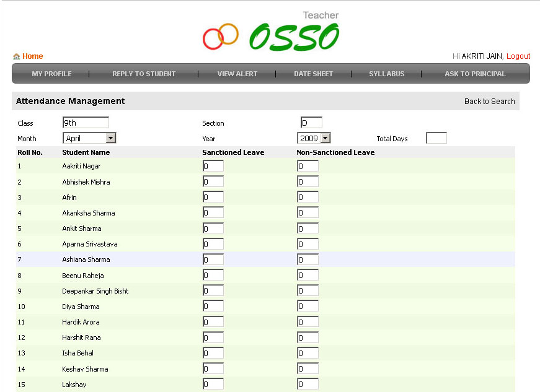Click the Back to Search link
The height and width of the screenshot is (392, 540).
(489, 101)
